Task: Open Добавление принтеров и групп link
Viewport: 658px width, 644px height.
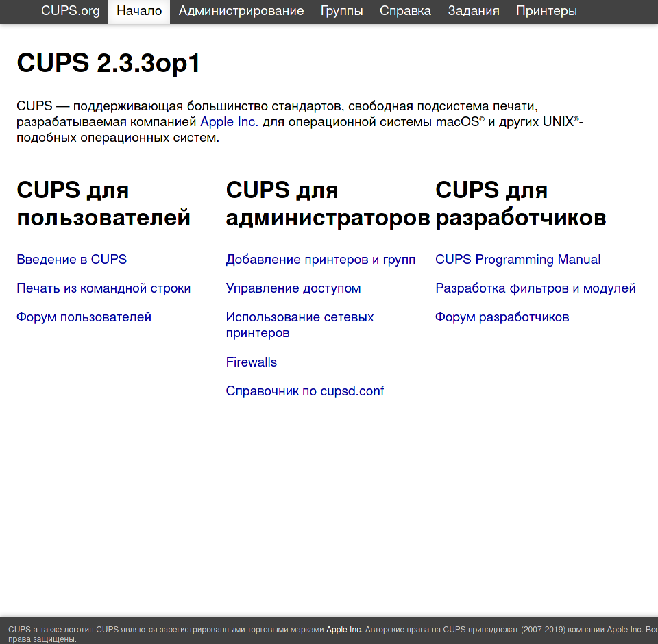Action: [321, 259]
